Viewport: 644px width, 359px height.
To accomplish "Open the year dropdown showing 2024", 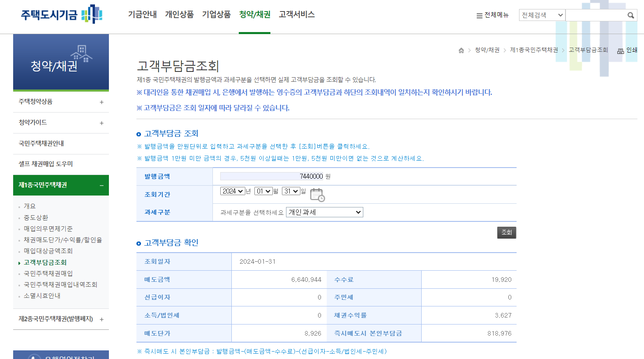I will (233, 191).
